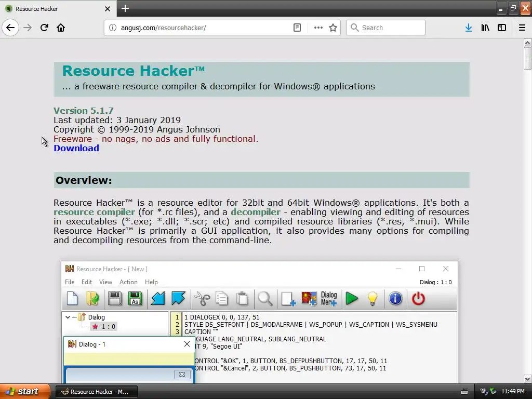This screenshot has height=399, width=532.
Task: Close the Resource Hacker tab
Action: (108, 9)
